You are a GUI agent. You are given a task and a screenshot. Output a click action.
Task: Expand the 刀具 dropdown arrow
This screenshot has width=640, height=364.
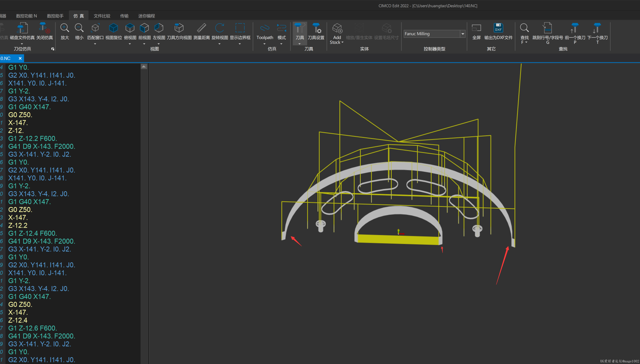[299, 44]
